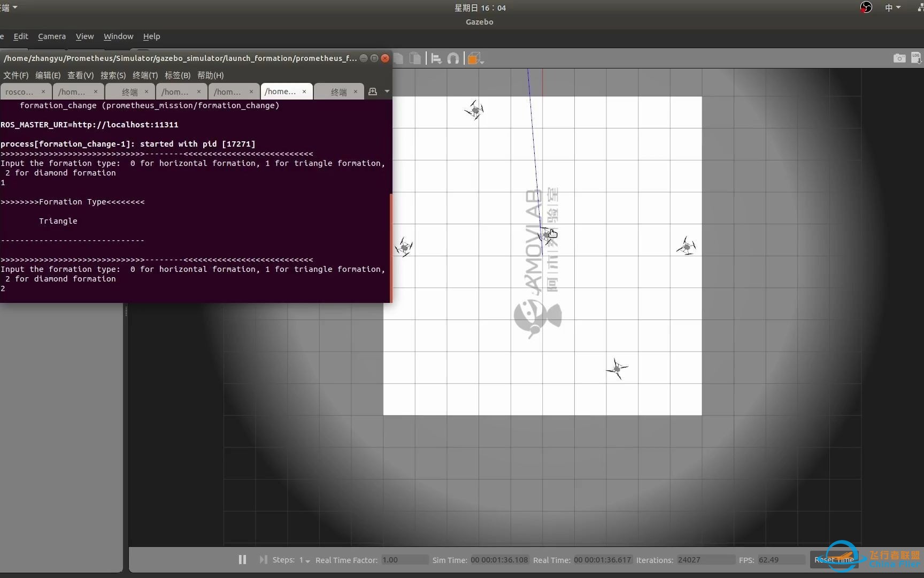The image size is (924, 578).
Task: Toggle the Snap magnet tool
Action: 453,58
